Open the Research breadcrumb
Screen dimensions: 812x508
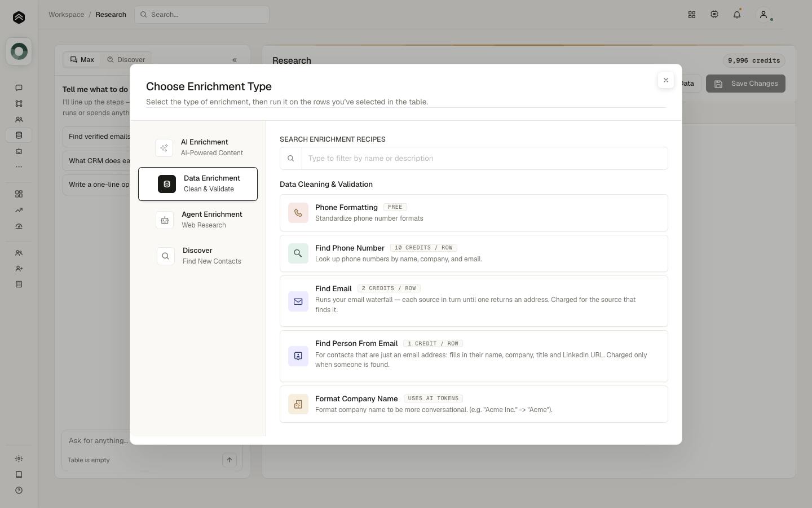111,15
